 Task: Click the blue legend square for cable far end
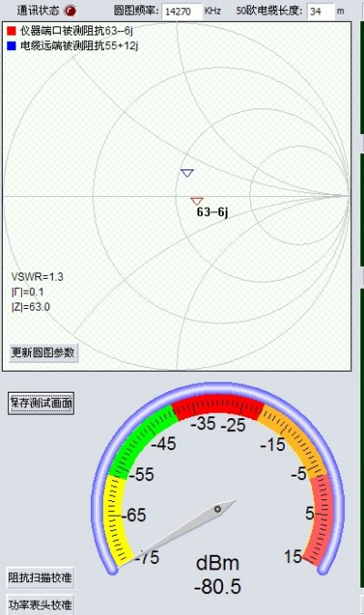point(11,46)
